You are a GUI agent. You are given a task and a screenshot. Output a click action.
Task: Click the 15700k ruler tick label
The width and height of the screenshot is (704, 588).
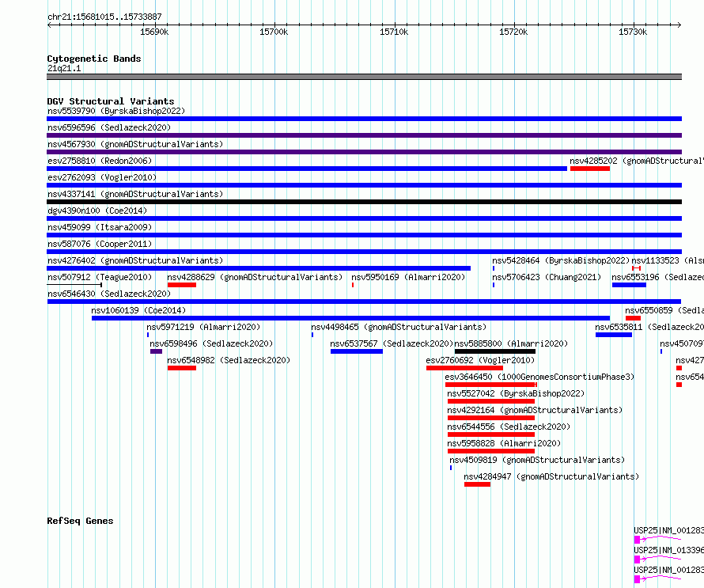click(x=274, y=32)
